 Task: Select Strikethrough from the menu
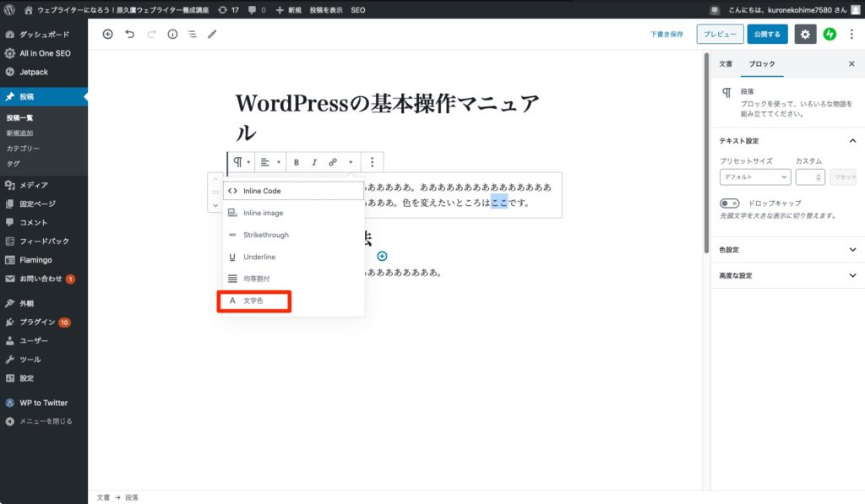293,235
